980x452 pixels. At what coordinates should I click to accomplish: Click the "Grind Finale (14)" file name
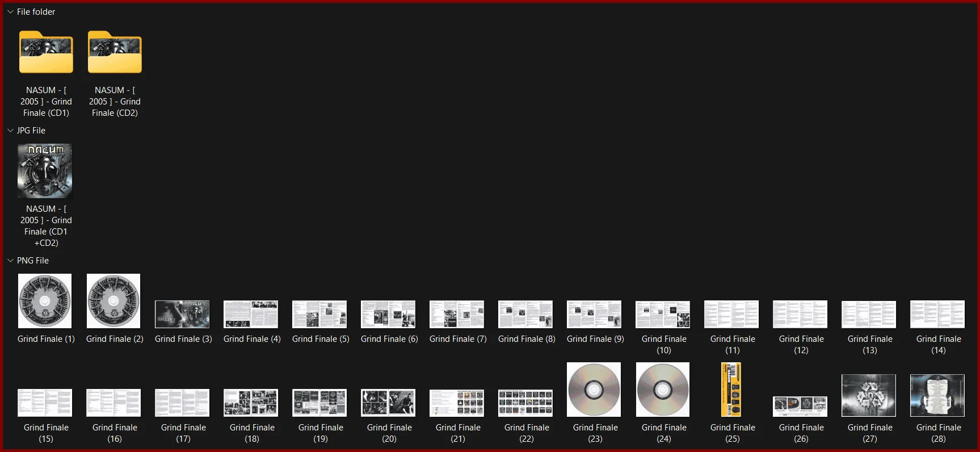pyautogui.click(x=939, y=345)
